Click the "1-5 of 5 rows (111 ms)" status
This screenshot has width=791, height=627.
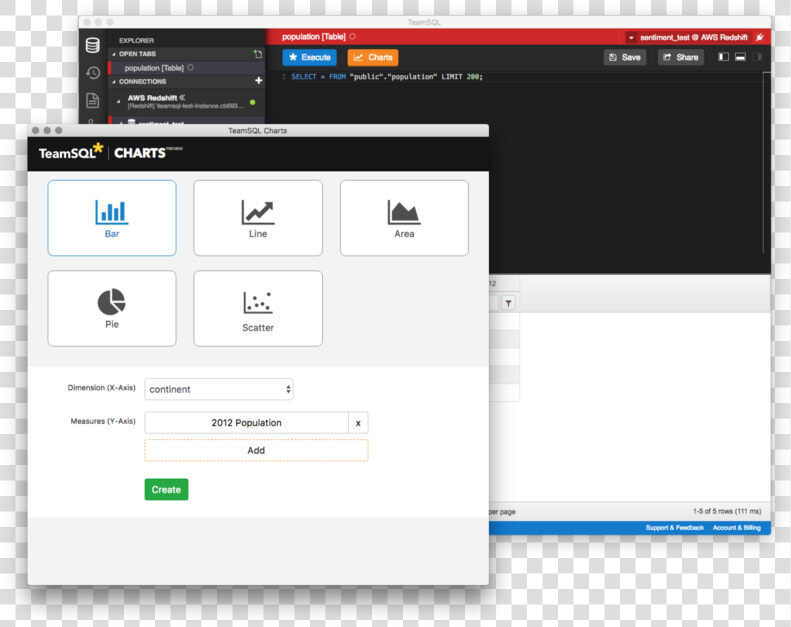pyautogui.click(x=727, y=511)
